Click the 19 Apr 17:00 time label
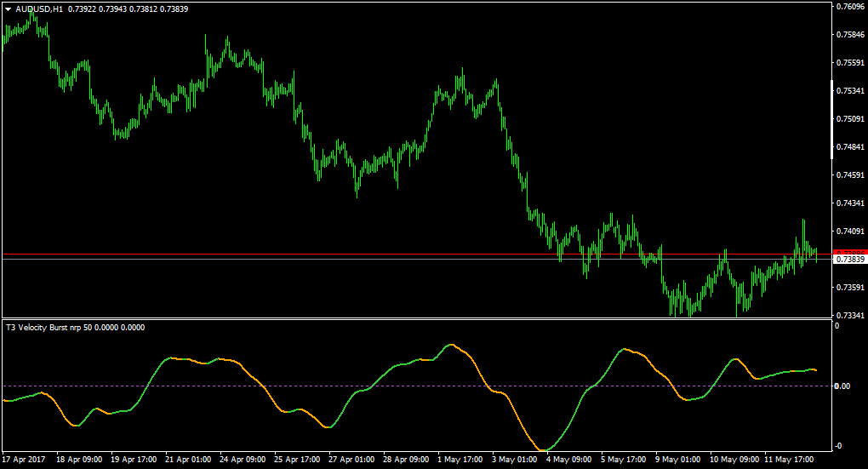868x469 pixels. pos(134,459)
